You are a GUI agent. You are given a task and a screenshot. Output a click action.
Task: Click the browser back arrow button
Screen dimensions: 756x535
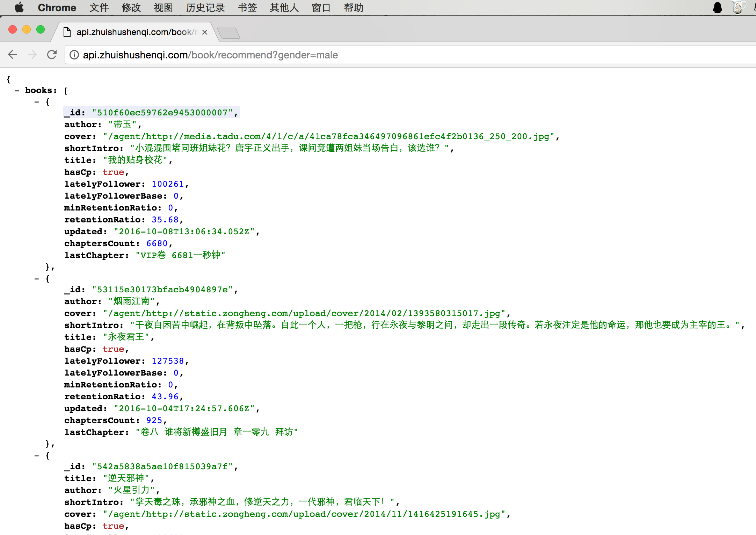(13, 55)
